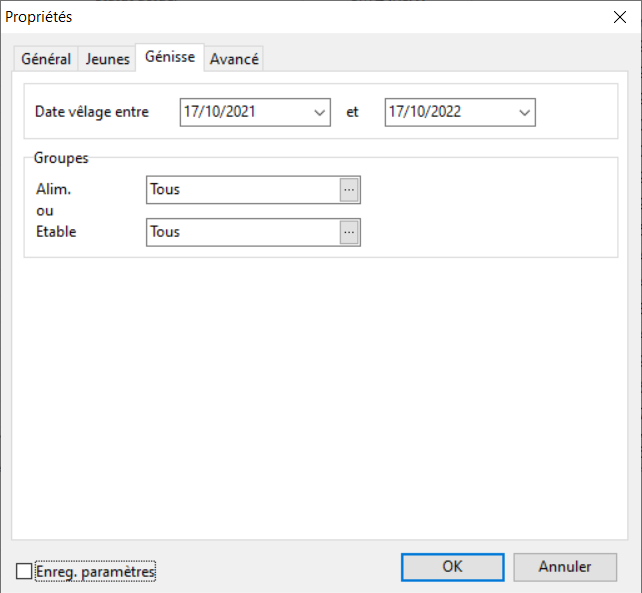Enable the Enreg. paramètres checkbox

point(24,571)
